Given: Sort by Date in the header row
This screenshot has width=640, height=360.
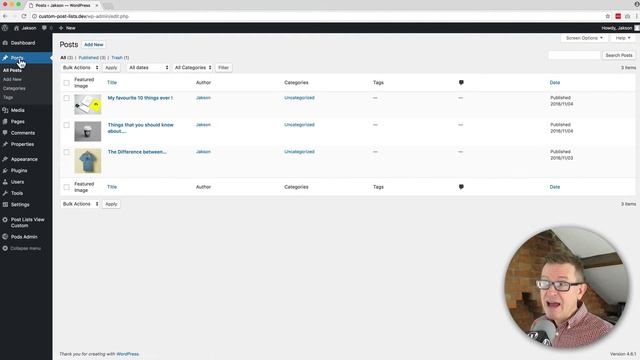Looking at the screenshot, I should coord(555,82).
